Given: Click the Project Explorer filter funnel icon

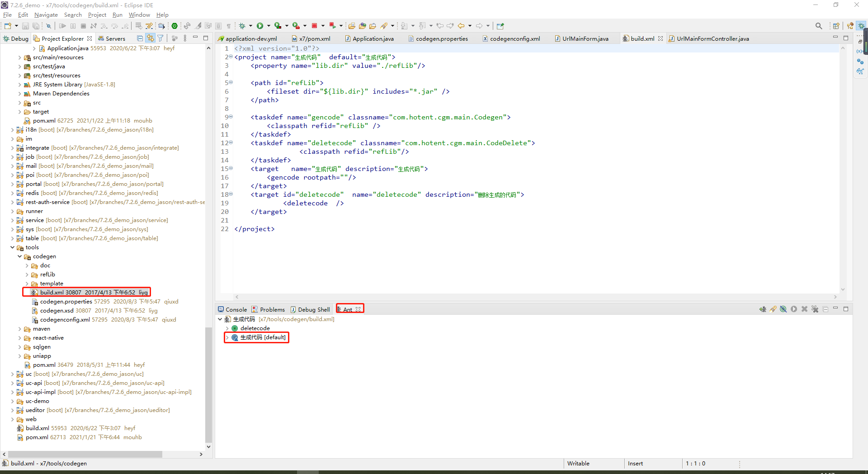Looking at the screenshot, I should coord(160,38).
